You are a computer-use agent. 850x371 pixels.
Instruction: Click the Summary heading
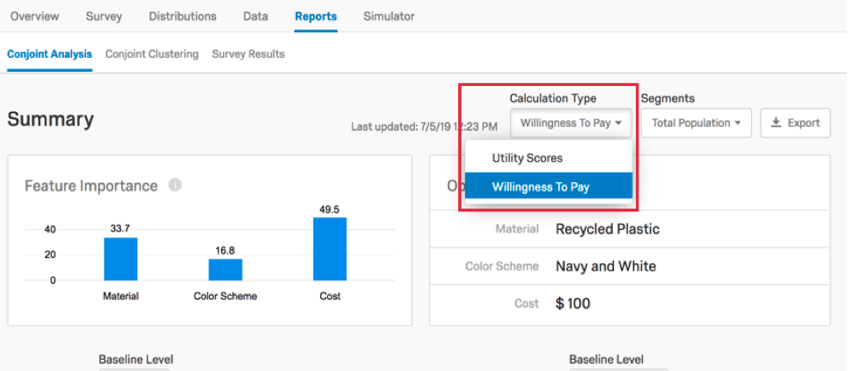point(50,119)
